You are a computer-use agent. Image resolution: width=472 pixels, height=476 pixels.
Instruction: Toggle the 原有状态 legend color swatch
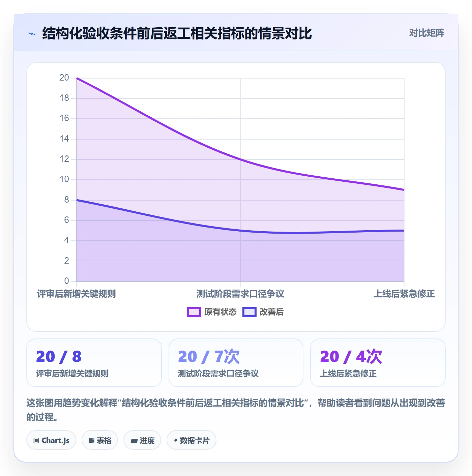tap(194, 312)
